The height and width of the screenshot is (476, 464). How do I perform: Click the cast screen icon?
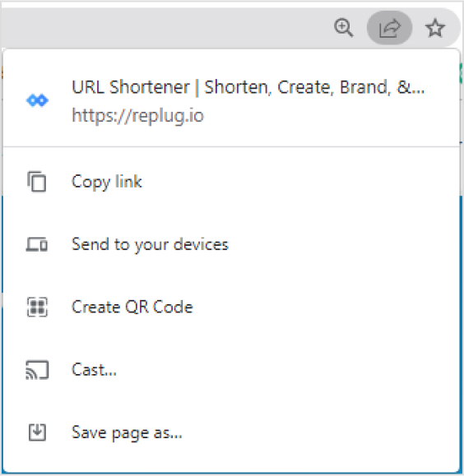(37, 370)
